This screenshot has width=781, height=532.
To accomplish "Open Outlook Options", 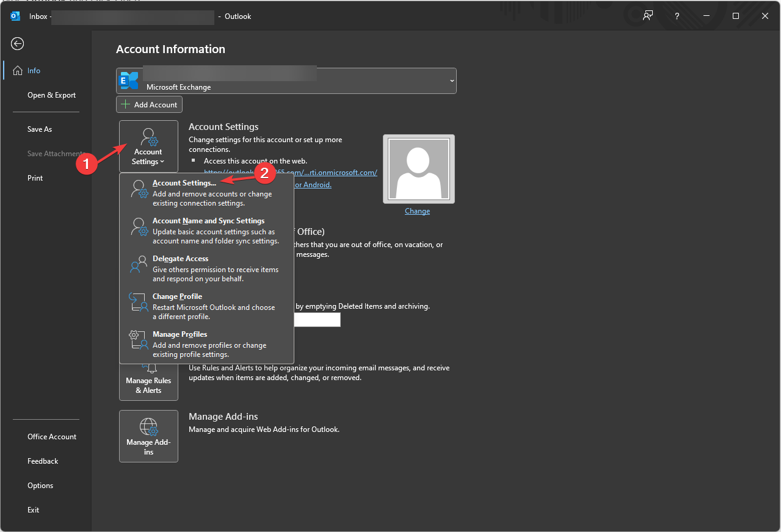I will [x=40, y=486].
